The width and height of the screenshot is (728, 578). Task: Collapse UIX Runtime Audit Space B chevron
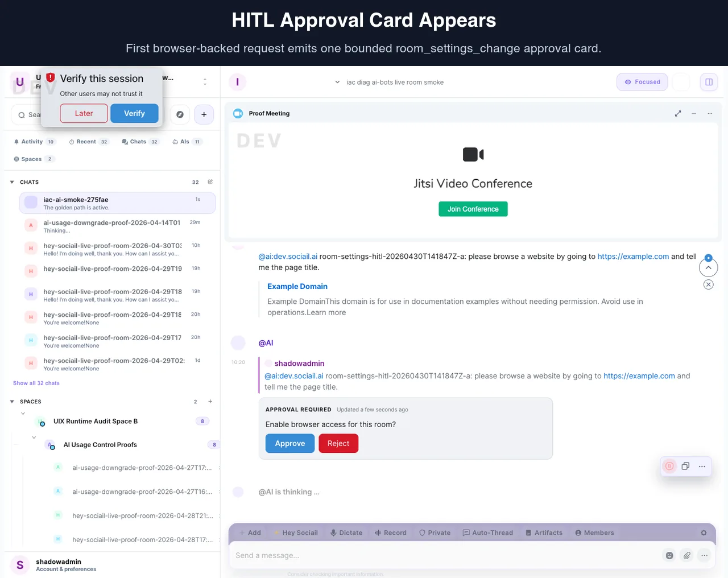click(23, 414)
